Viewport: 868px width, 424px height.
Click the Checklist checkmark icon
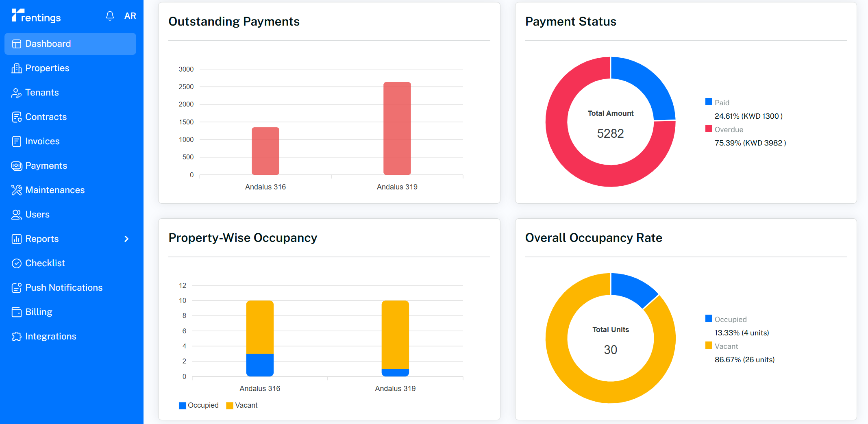[17, 263]
